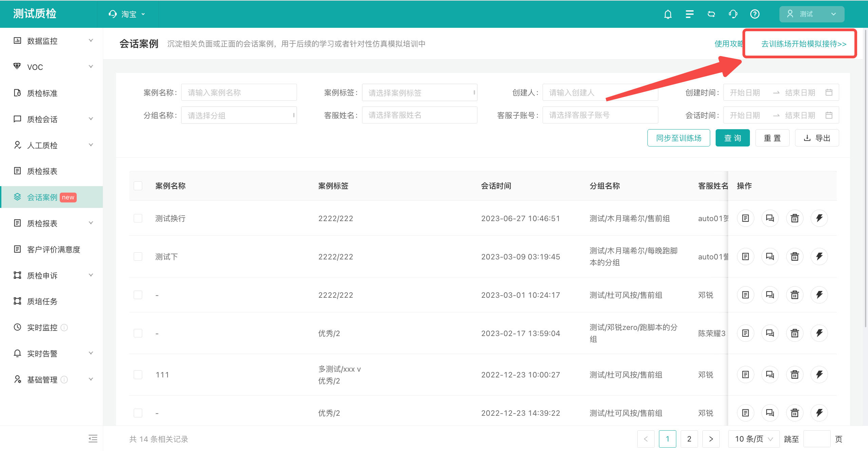Image resolution: width=868 pixels, height=451 pixels.
Task: Click the 导出 export button
Action: [817, 138]
